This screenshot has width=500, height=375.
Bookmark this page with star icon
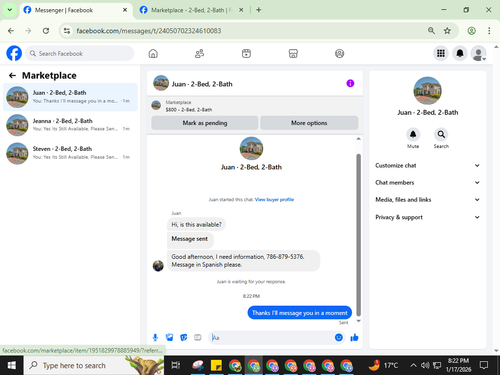(x=447, y=31)
